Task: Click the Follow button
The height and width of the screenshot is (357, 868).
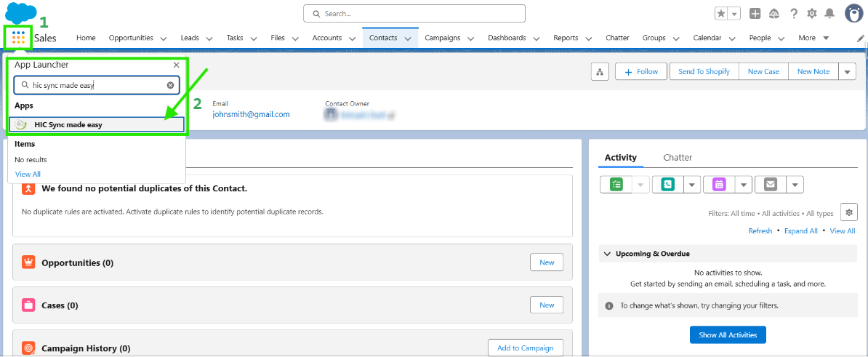Action: (x=641, y=71)
